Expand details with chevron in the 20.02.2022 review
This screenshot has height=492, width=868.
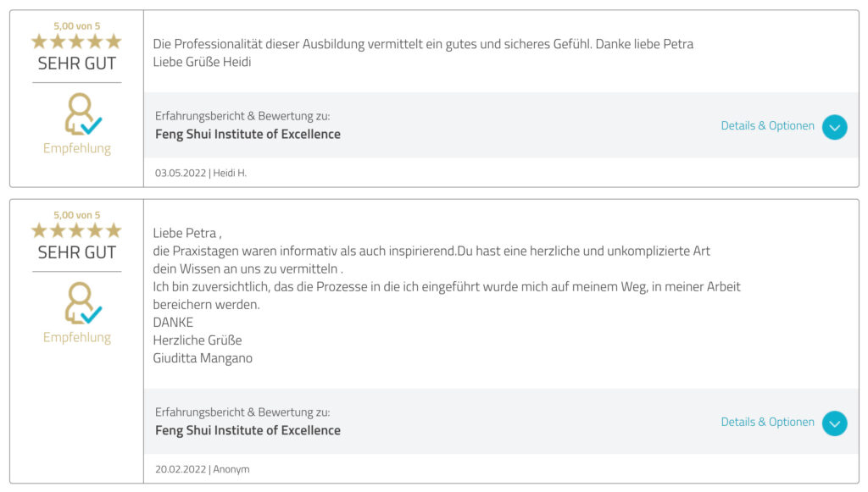click(834, 423)
